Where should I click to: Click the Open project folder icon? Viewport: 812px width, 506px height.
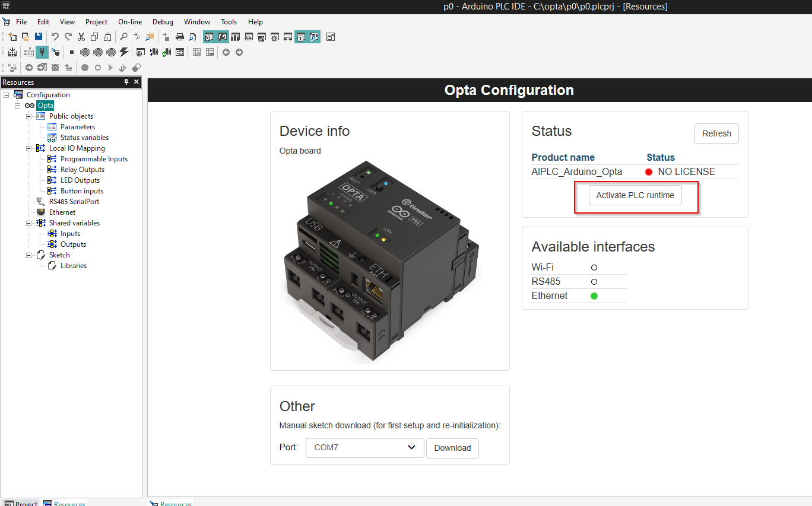click(x=26, y=37)
